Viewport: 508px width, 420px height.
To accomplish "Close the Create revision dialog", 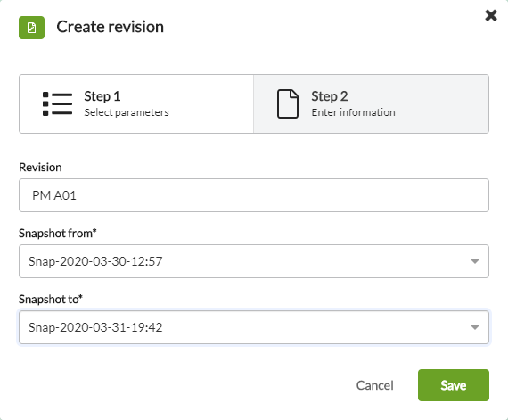I will (x=491, y=15).
